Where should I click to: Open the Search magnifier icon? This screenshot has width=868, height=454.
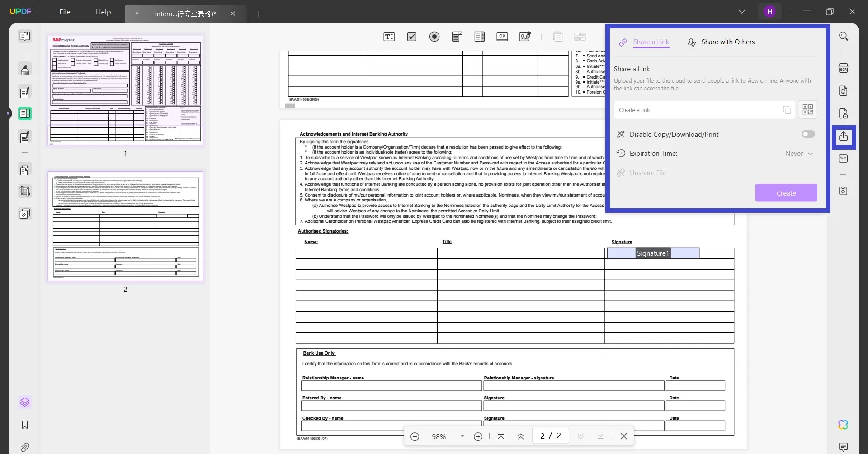(x=844, y=36)
